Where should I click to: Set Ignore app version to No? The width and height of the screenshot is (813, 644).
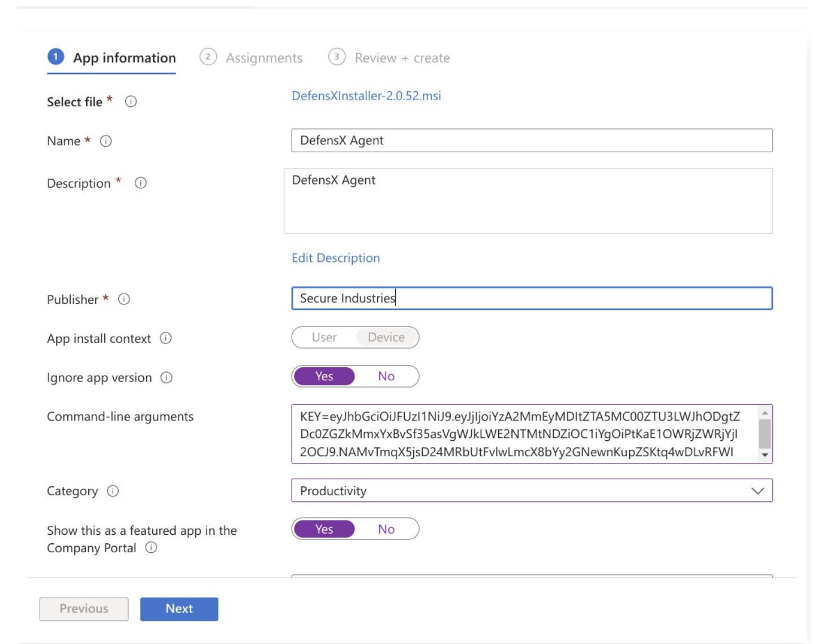[x=387, y=376]
